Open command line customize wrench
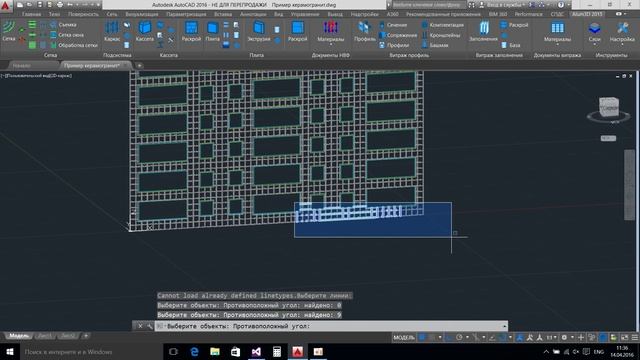Viewport: 640px width, 360px height. tap(149, 326)
